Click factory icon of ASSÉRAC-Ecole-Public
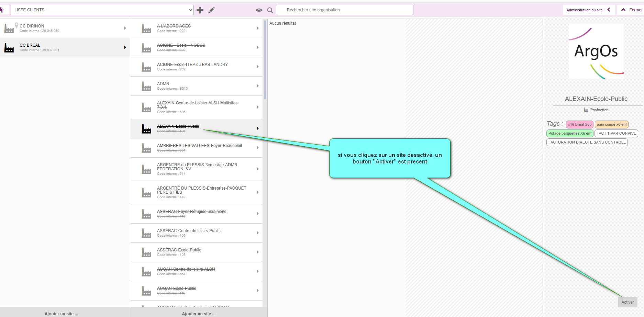The height and width of the screenshot is (317, 644). point(146,253)
